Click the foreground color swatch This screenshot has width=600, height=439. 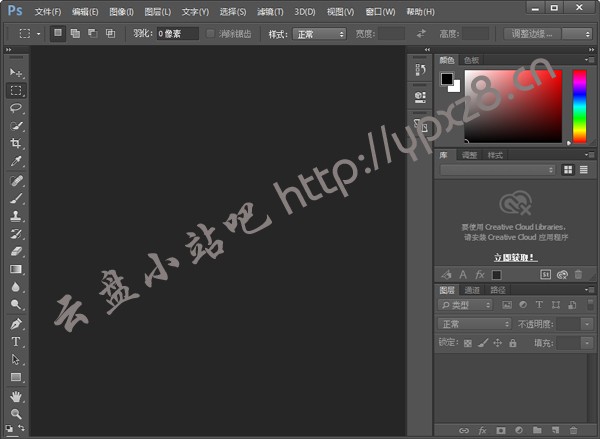coord(447,79)
